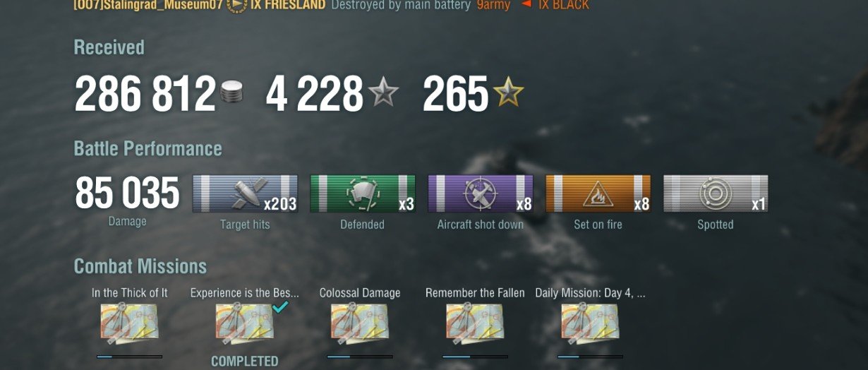868x370 pixels.
Task: Click the orange Set on fire ribbon
Action: [x=598, y=193]
